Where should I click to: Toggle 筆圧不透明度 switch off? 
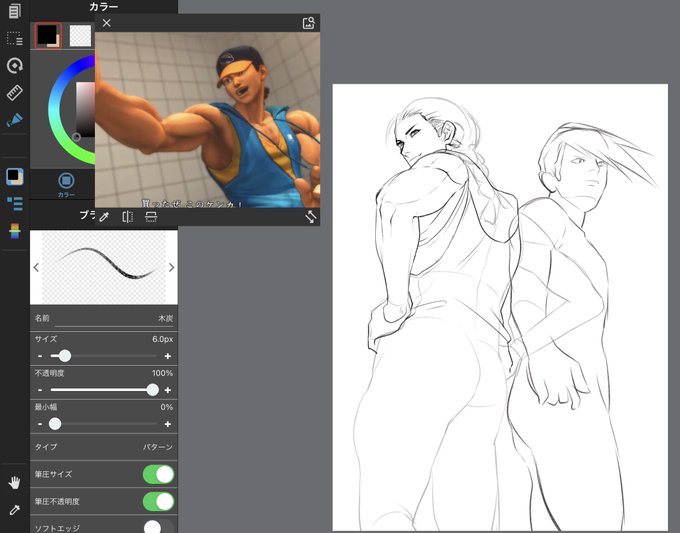(158, 501)
